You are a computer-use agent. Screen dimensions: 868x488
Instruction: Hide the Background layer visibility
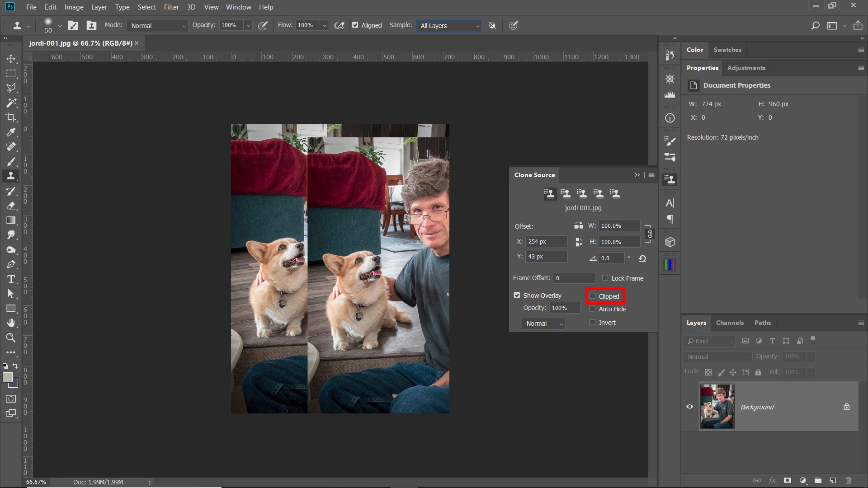point(689,407)
